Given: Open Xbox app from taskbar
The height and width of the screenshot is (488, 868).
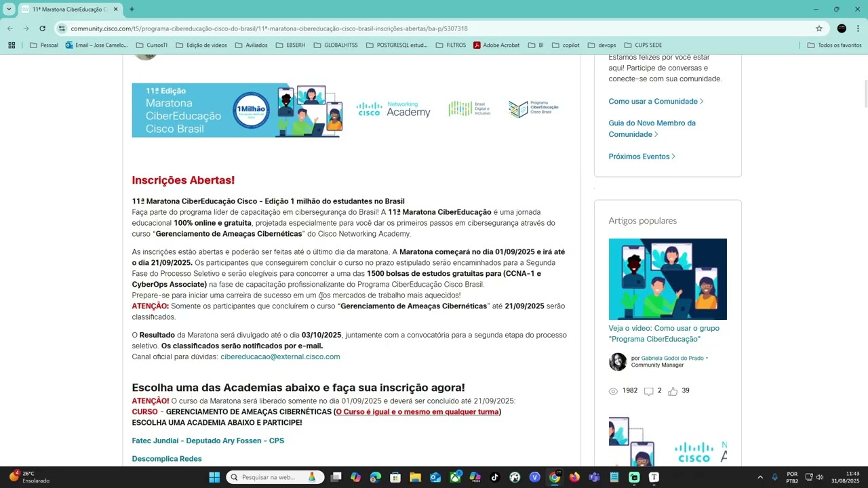Looking at the screenshot, I should click(455, 477).
